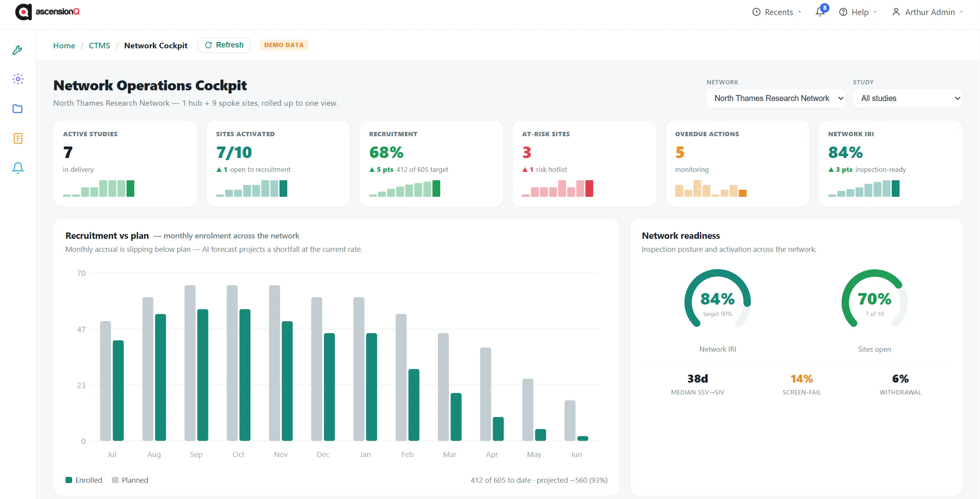Click the Network IRI sparkline chart

coord(864,189)
